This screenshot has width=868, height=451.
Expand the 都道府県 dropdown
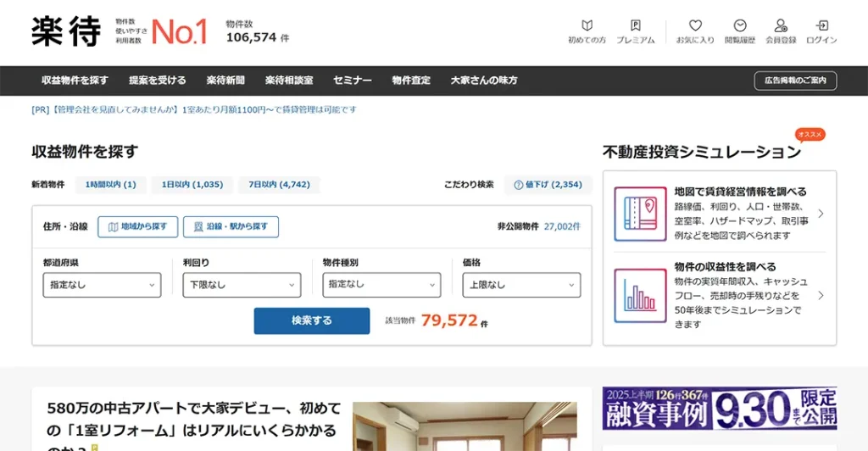point(102,285)
